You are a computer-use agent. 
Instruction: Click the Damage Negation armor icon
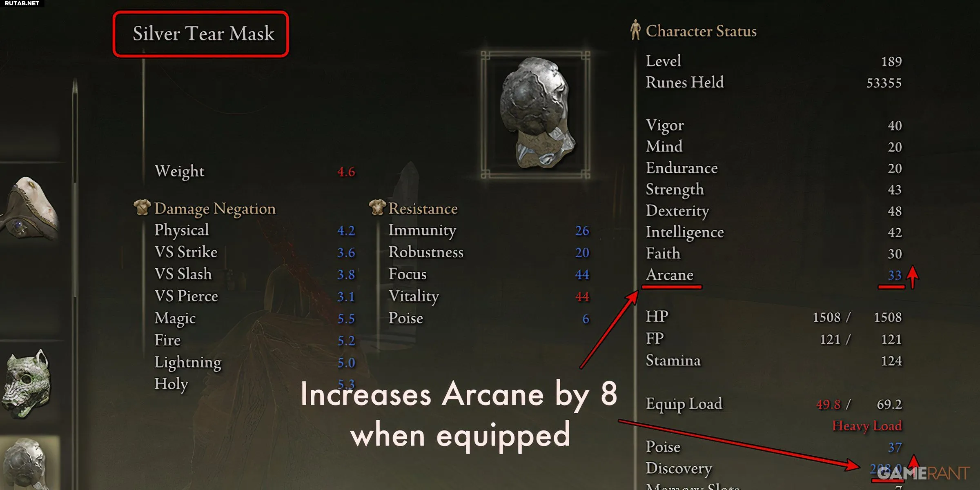pos(142,207)
